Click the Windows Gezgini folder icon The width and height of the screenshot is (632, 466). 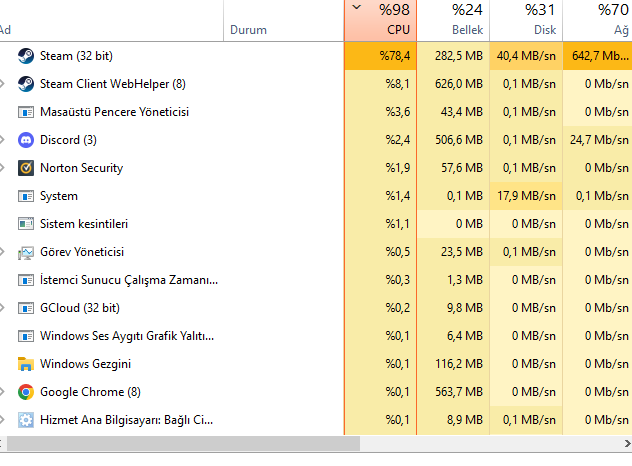click(26, 364)
